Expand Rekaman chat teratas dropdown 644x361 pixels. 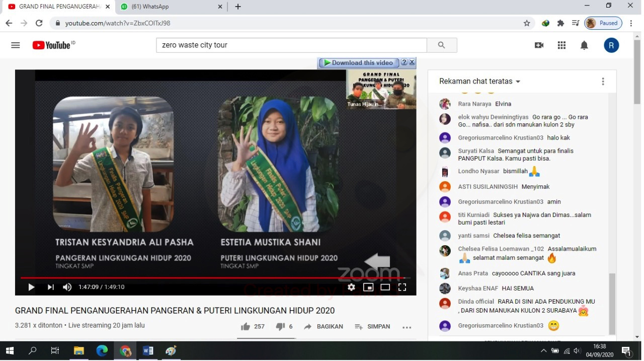tap(479, 81)
